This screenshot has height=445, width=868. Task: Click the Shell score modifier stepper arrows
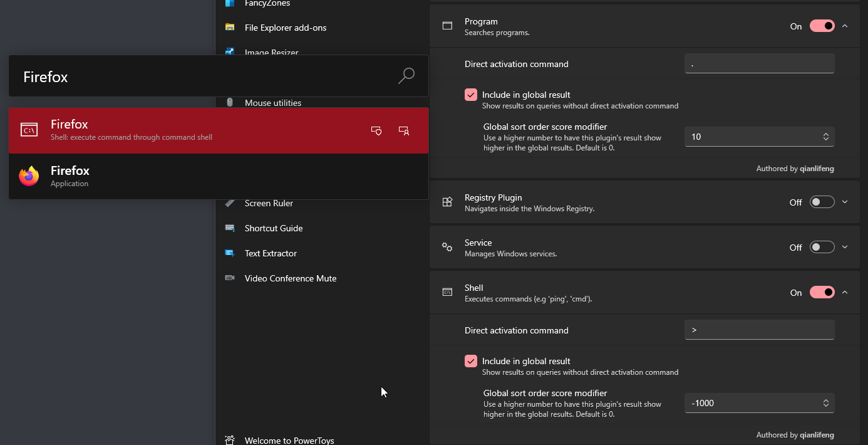click(825, 403)
